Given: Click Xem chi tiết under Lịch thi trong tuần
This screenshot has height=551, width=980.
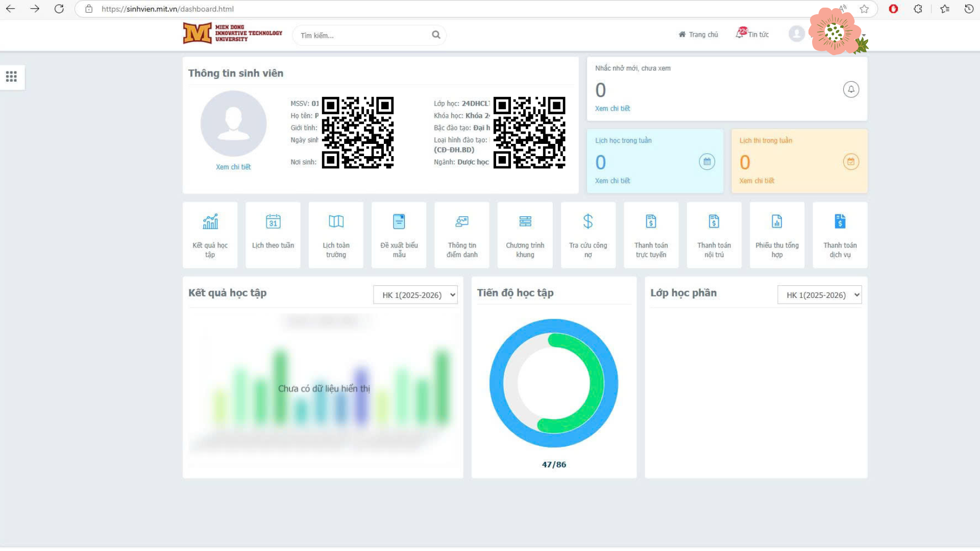Looking at the screenshot, I should click(x=757, y=181).
